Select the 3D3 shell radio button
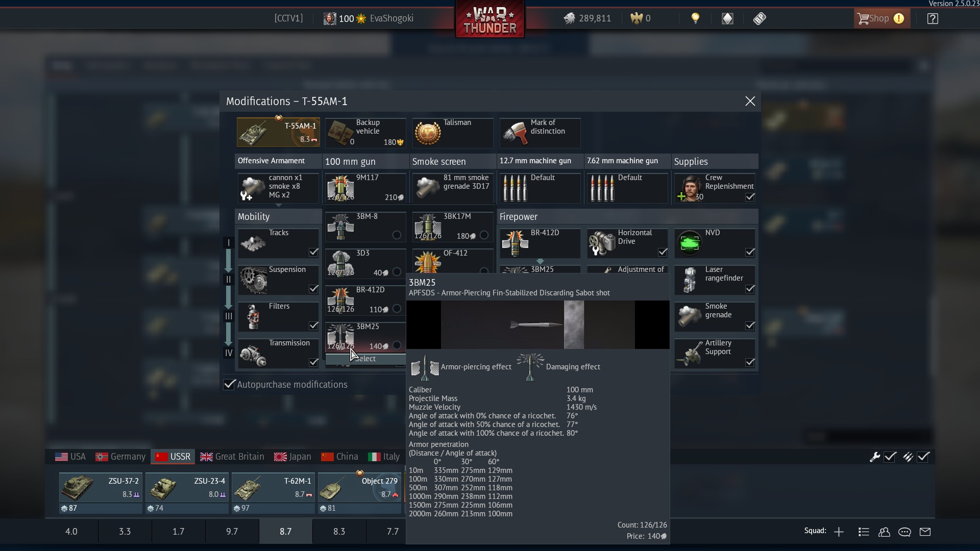 (x=397, y=272)
